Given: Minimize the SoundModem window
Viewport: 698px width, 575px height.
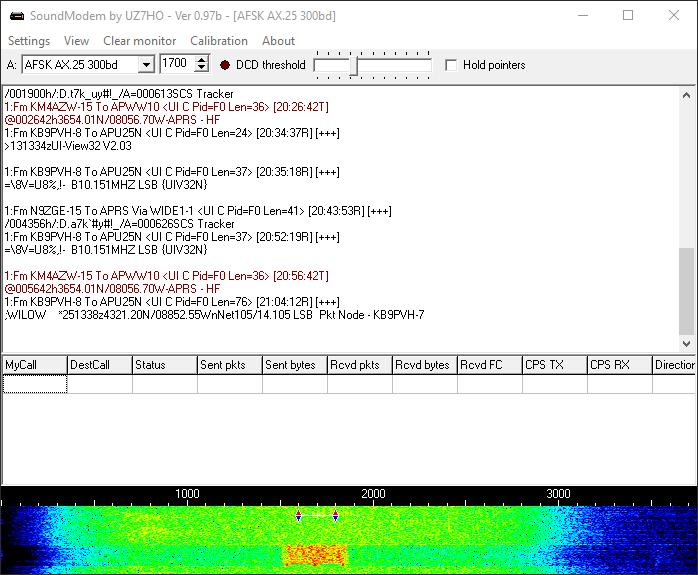Looking at the screenshot, I should [583, 16].
